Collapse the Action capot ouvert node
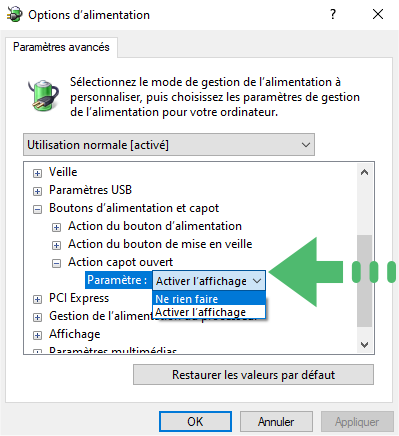 pyautogui.click(x=56, y=263)
